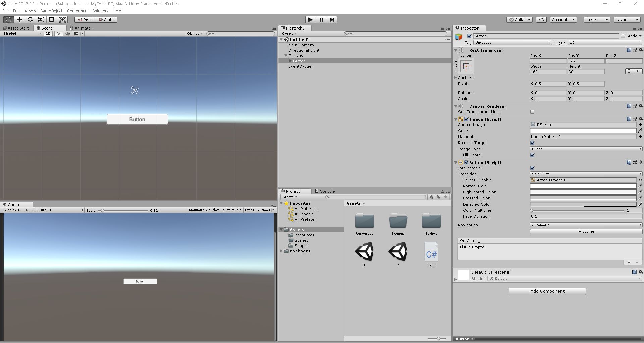
Task: Toggle the Static checkbox
Action: pyautogui.click(x=623, y=36)
